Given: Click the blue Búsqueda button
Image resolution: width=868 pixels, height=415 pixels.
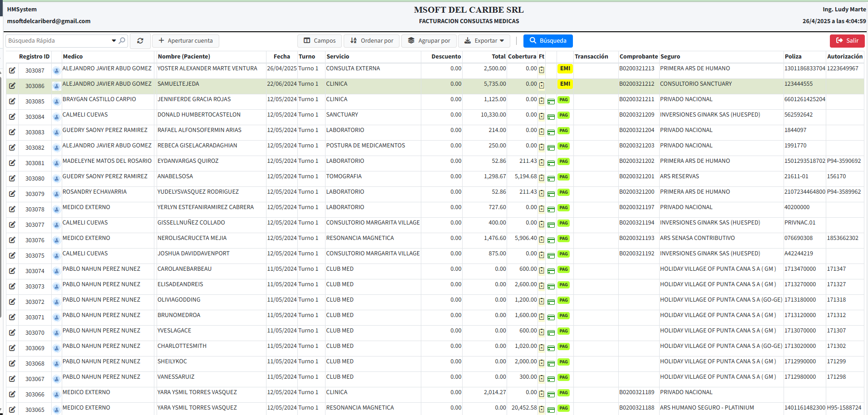Looking at the screenshot, I should [x=548, y=41].
